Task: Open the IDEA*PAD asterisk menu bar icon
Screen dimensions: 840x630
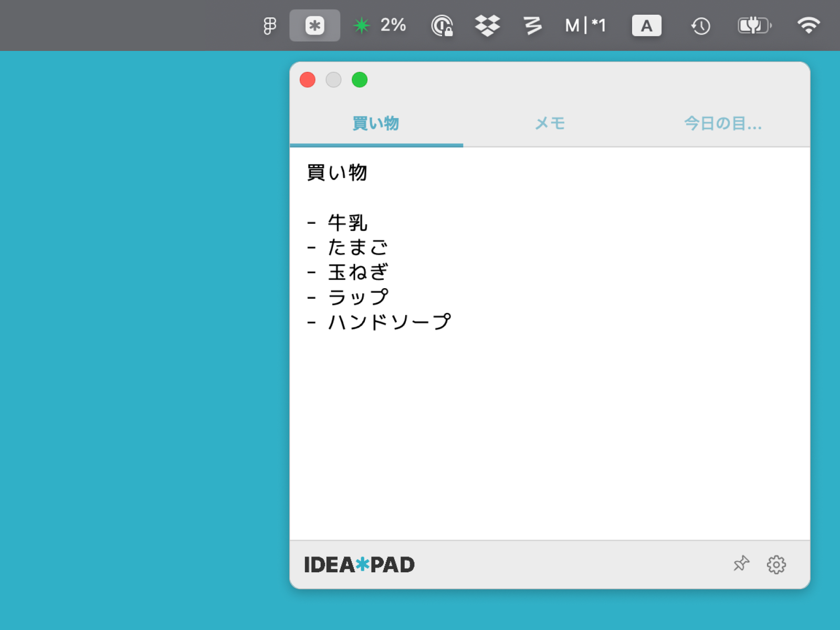Action: click(x=314, y=25)
